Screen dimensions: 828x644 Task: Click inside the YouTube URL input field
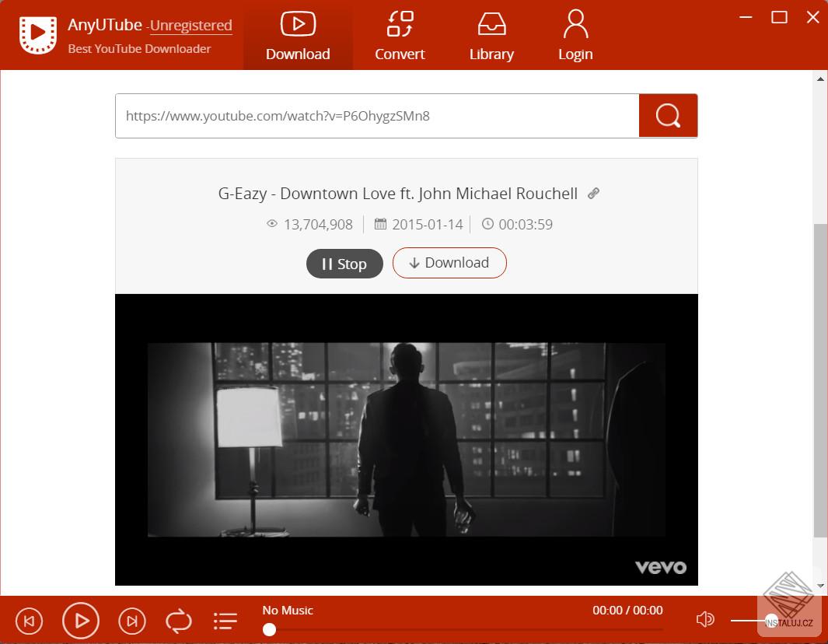click(x=376, y=115)
